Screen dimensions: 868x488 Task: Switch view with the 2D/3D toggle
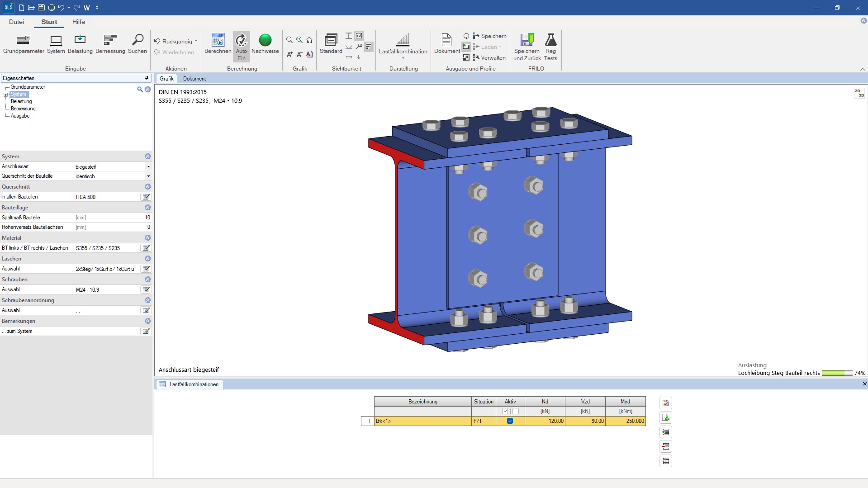(859, 93)
